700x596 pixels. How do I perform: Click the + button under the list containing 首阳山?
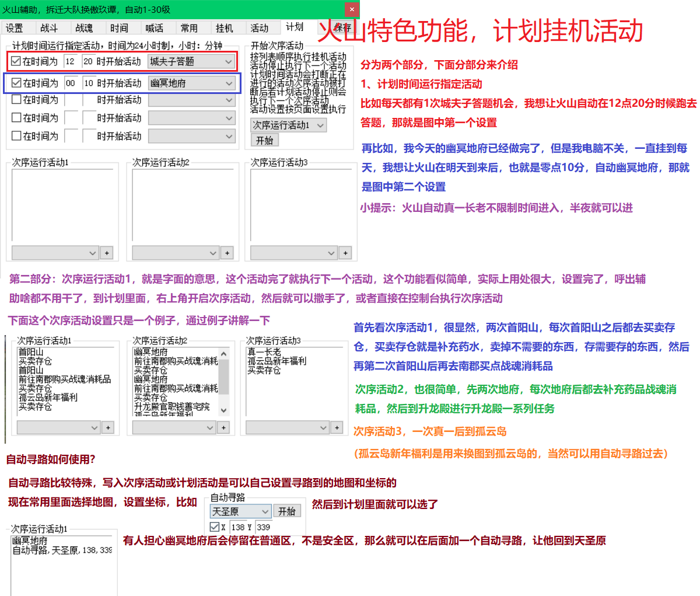point(108,428)
